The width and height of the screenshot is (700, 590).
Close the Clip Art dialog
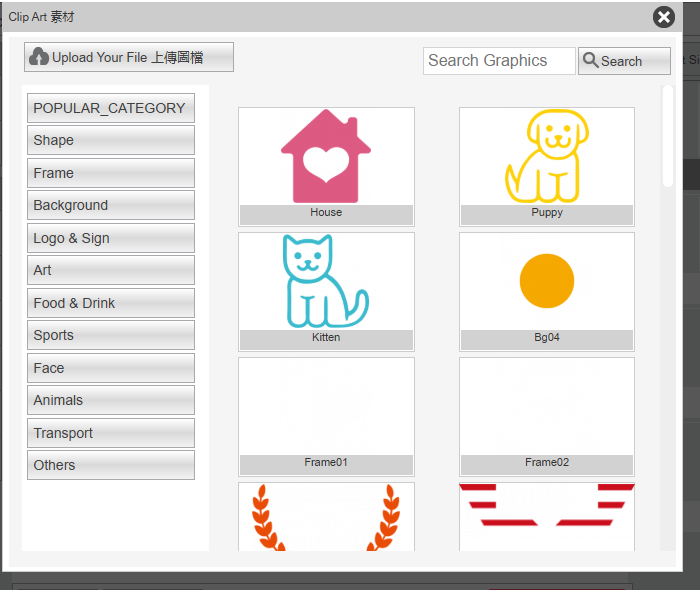pos(664,17)
